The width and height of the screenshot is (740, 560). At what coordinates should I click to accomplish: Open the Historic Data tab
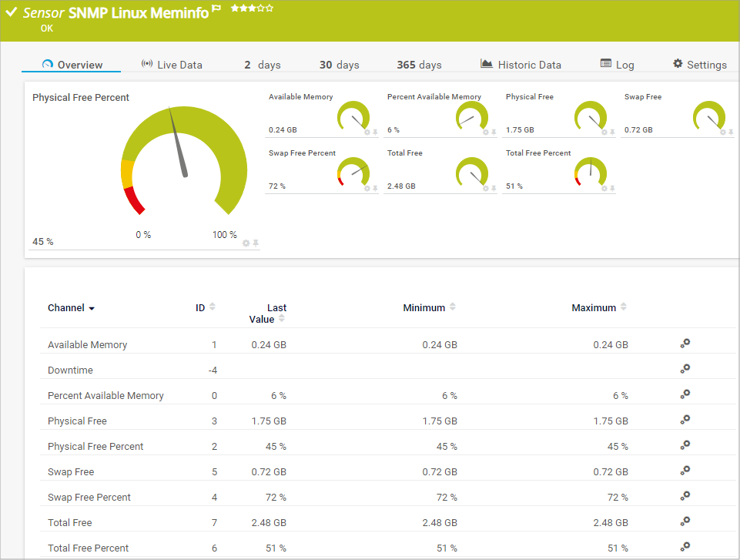[x=521, y=65]
